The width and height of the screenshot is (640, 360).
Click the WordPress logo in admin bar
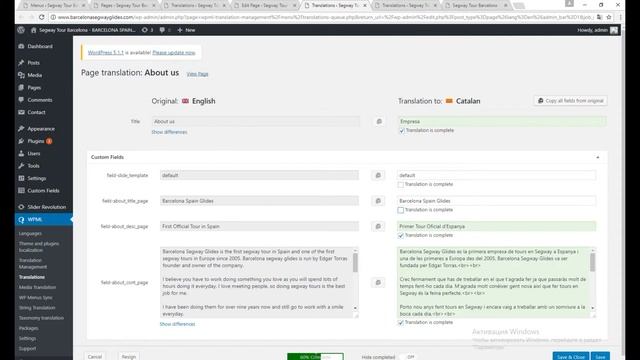(21, 30)
